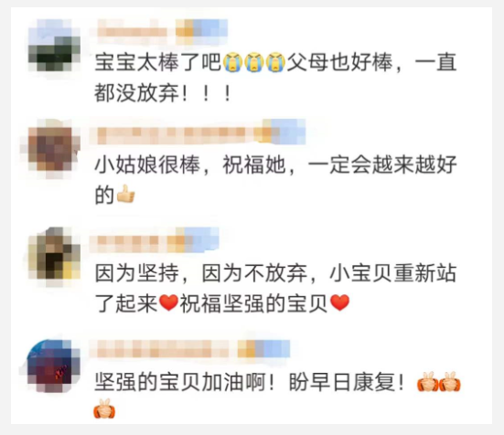Tap the second commenter's blurred username
Screen dimensions: 504x435
200,132
